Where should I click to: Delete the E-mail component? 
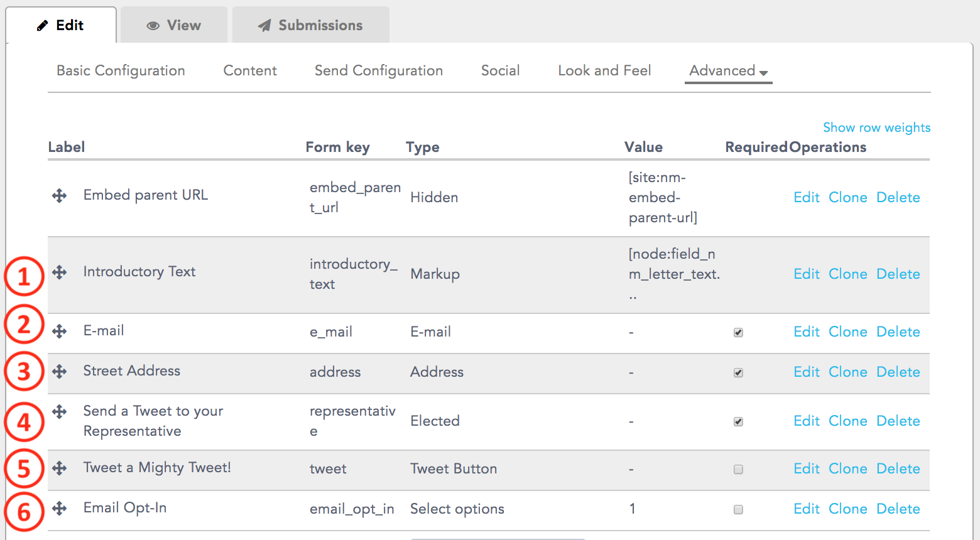click(898, 332)
